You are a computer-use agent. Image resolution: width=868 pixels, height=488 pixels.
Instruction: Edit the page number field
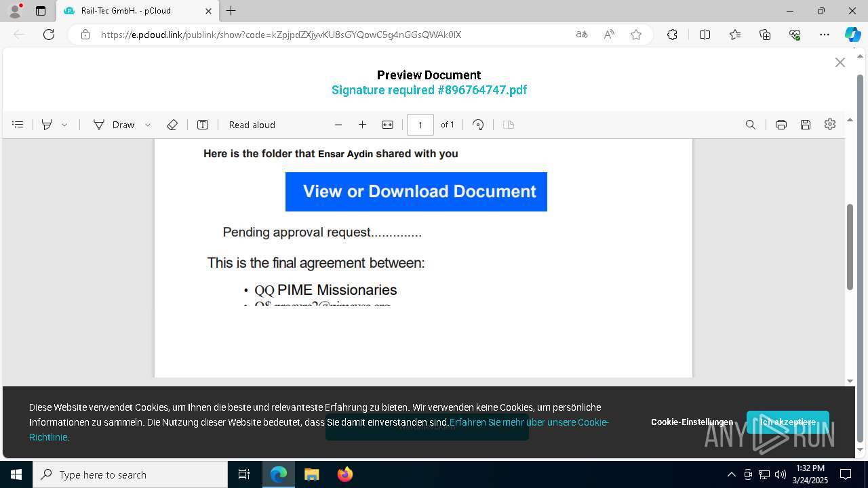click(x=420, y=125)
